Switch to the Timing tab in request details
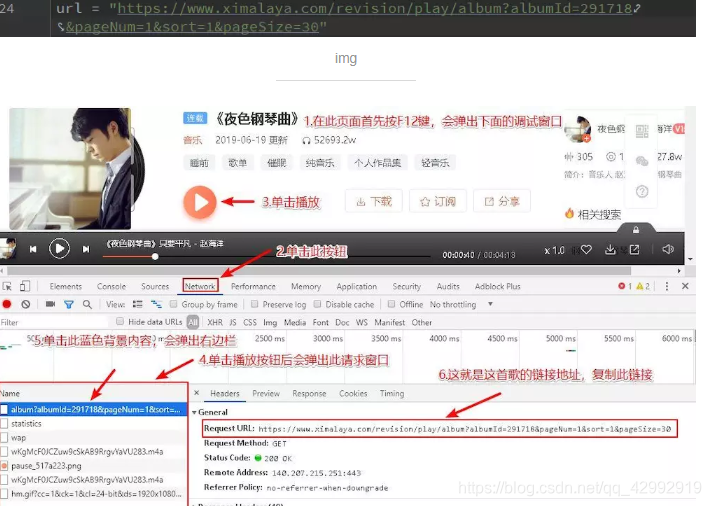The height and width of the screenshot is (506, 711). (392, 394)
